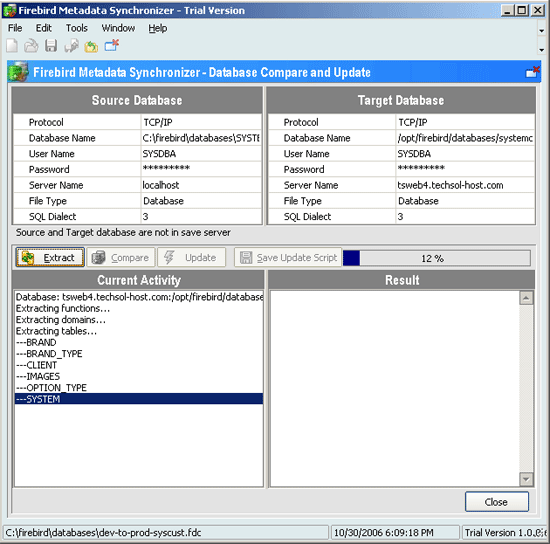Screen dimensions: 550x544
Task: Open the Tools menu
Action: [77, 28]
